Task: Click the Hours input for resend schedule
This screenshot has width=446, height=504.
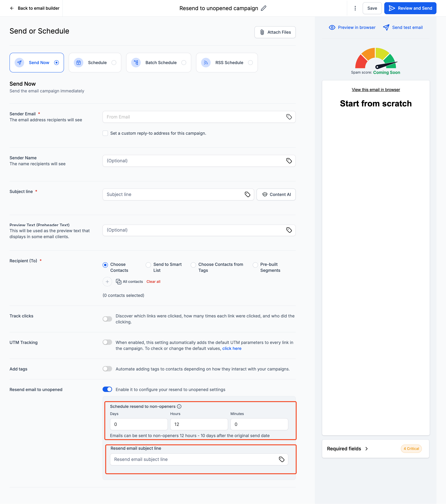Action: click(199, 424)
